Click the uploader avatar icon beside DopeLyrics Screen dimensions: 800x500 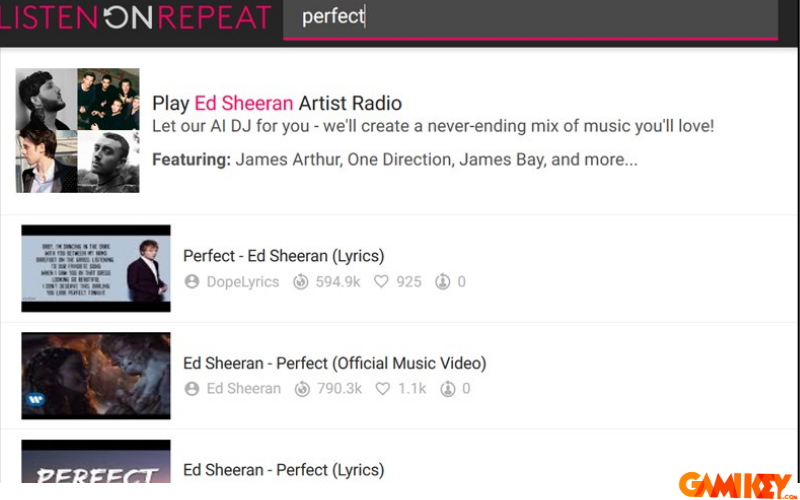pyautogui.click(x=192, y=282)
